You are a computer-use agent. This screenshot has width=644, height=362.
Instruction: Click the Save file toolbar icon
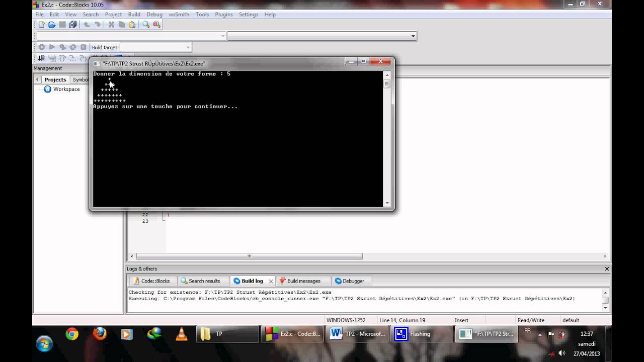coord(62,25)
